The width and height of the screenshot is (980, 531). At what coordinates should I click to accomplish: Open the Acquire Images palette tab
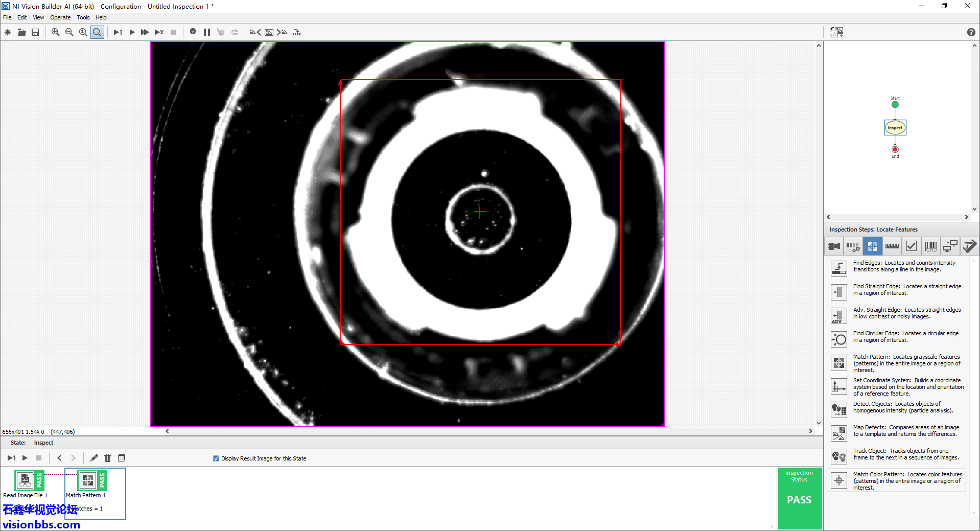point(834,246)
